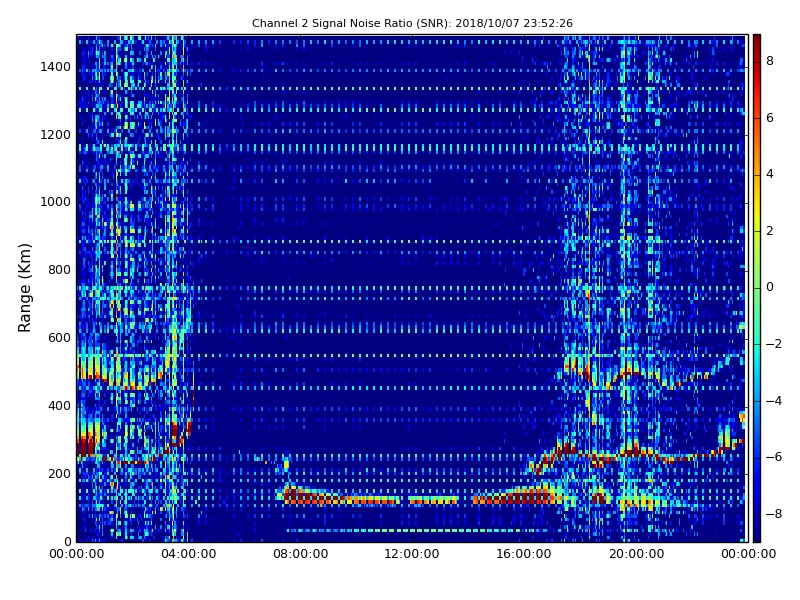Click the Range (Km) y-axis label
Screen dimensions: 800x600
point(24,288)
